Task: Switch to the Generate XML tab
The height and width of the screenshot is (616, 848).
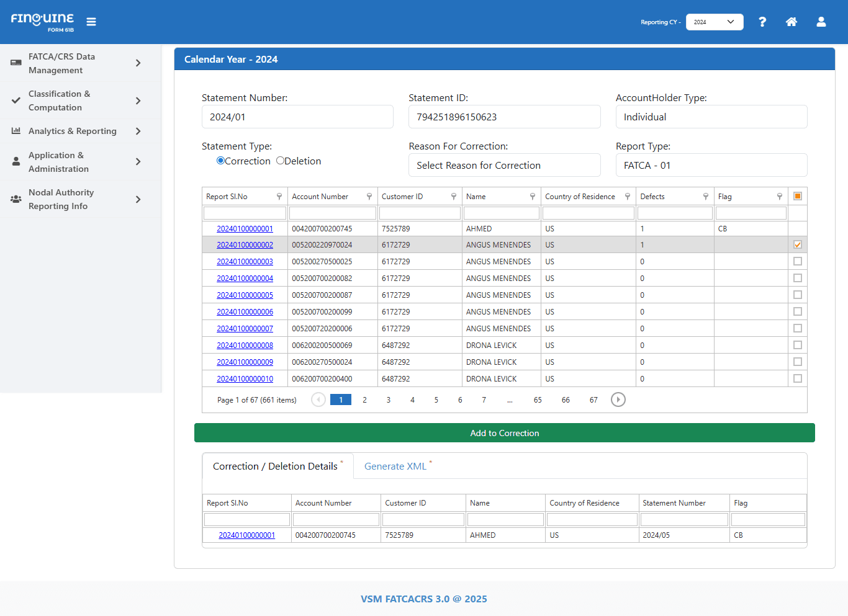Action: click(x=395, y=466)
